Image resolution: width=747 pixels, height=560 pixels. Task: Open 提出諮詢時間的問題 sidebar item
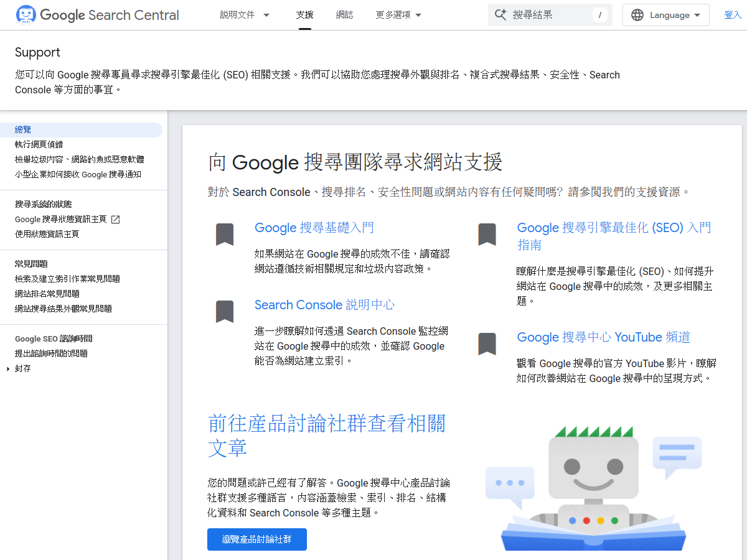click(51, 353)
